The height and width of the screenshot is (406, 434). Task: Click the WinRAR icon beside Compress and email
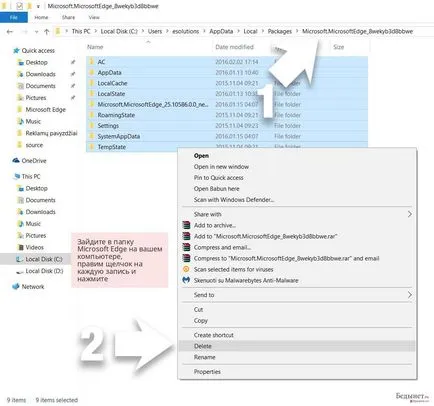[186, 247]
